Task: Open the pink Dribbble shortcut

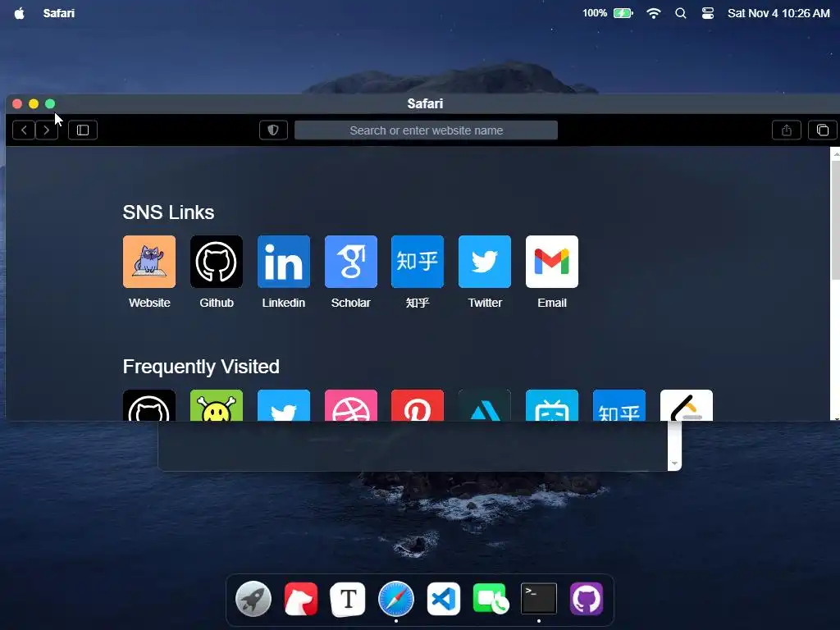Action: tap(351, 405)
